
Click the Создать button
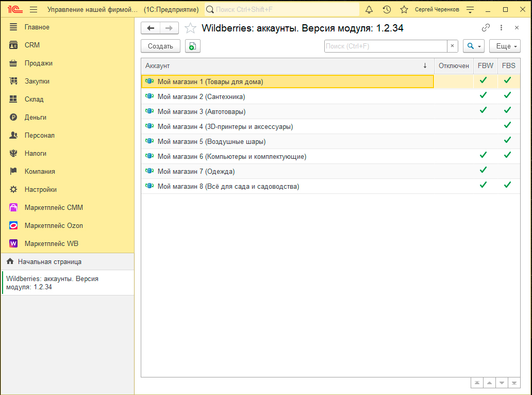click(x=160, y=46)
